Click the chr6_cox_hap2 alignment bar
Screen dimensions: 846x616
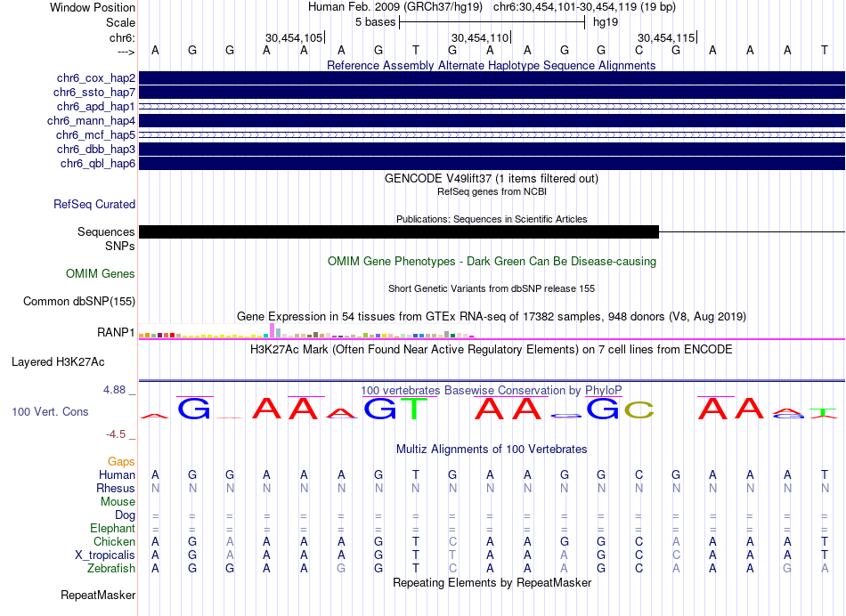point(492,78)
